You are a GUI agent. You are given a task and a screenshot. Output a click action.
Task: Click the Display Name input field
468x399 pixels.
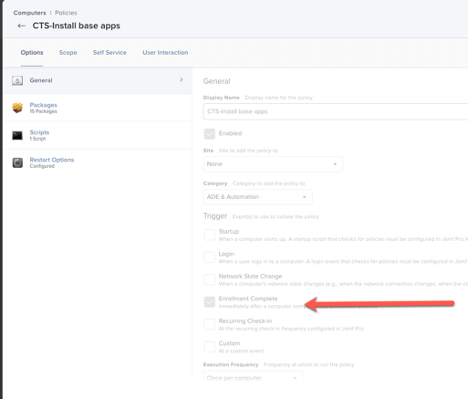point(335,111)
